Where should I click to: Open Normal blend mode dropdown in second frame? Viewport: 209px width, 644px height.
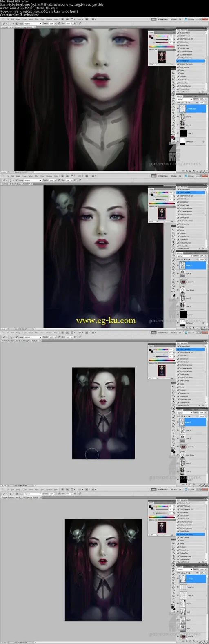coord(185,256)
